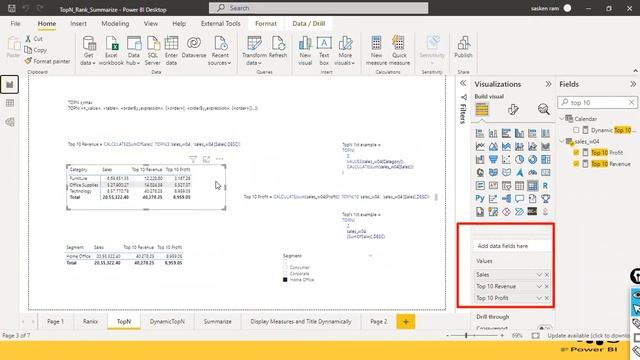The image size is (640, 360).
Task: Switch to Report view in left sidebar
Action: 10,84
